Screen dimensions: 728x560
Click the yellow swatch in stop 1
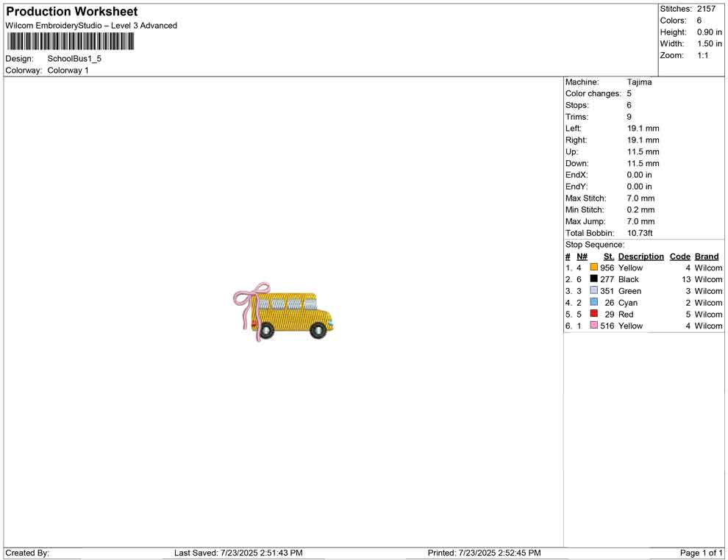(594, 268)
